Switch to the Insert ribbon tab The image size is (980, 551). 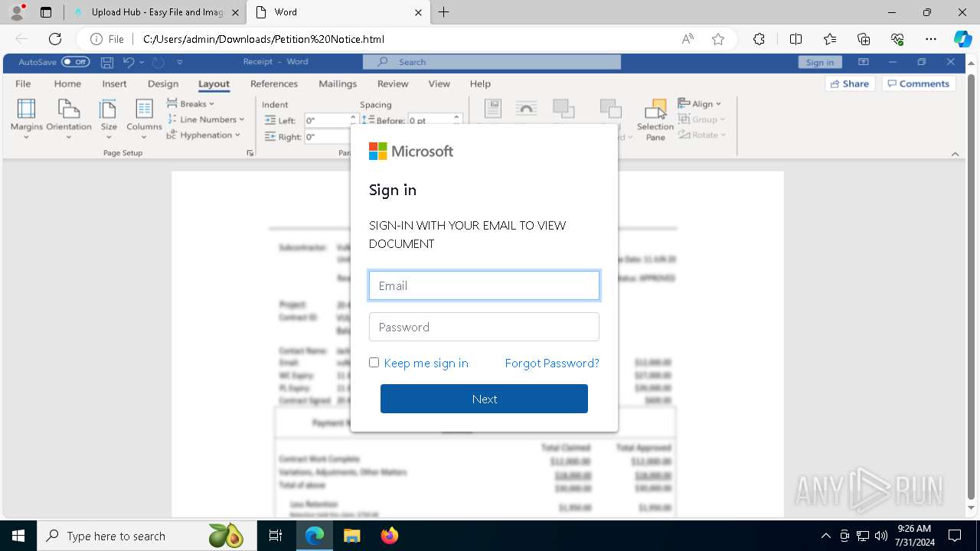pos(114,84)
